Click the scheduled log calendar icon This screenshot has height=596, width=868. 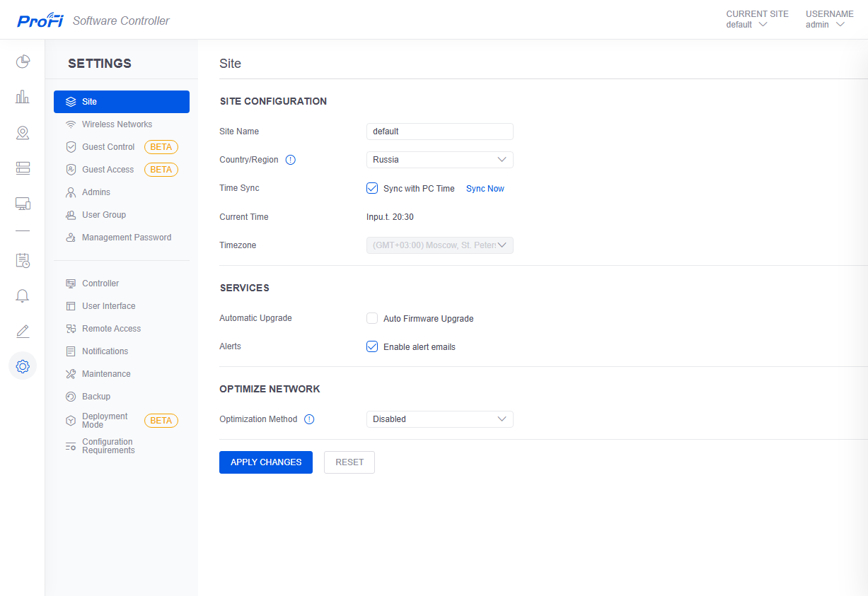[23, 260]
